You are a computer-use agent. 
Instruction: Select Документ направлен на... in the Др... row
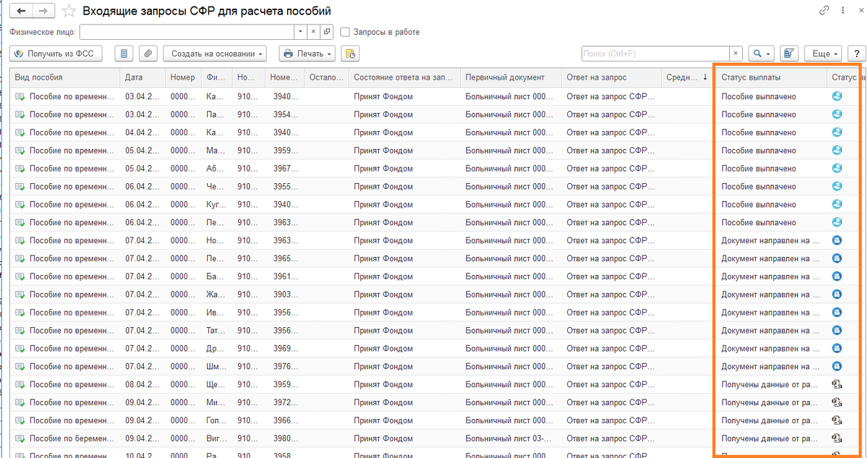(771, 349)
